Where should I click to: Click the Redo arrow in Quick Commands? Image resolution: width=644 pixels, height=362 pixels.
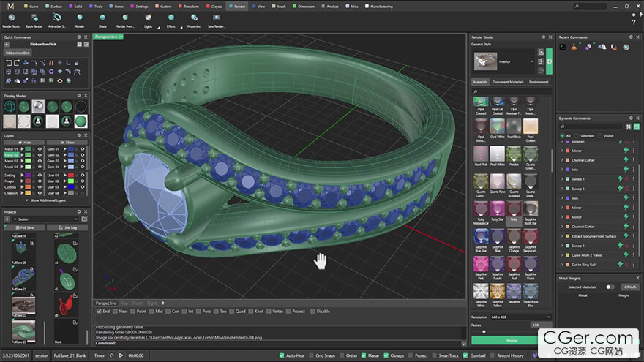17,63
